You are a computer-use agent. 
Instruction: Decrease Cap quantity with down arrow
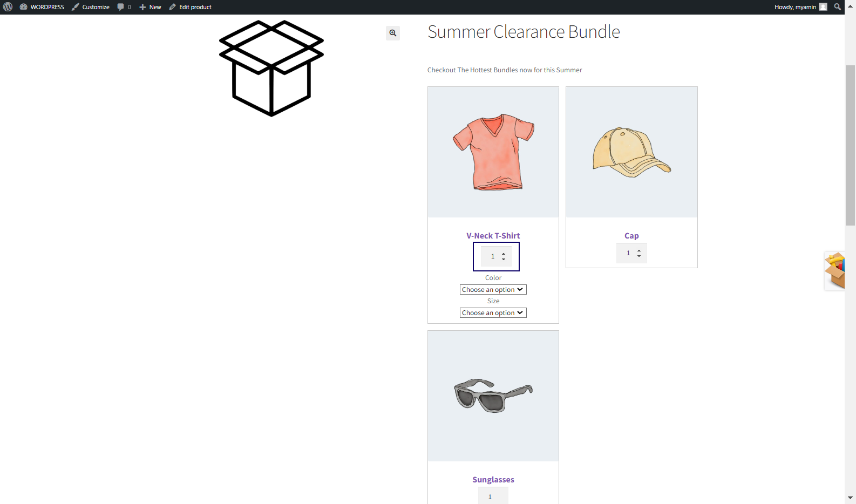coord(639,256)
